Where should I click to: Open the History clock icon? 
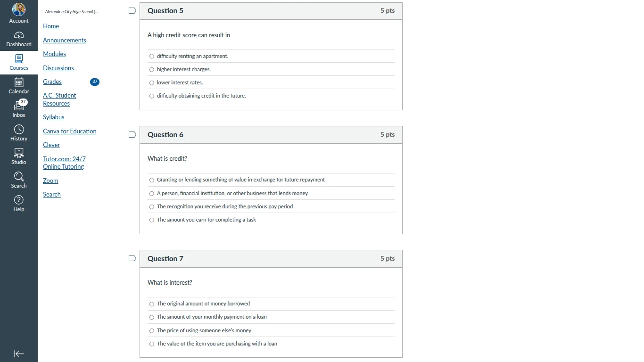click(x=19, y=129)
